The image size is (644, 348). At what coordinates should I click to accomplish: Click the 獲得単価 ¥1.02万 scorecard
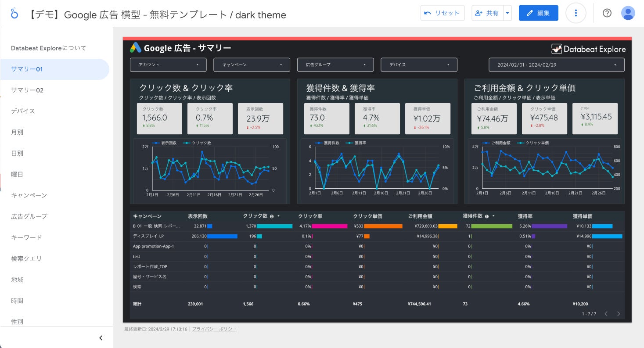pyautogui.click(x=428, y=118)
